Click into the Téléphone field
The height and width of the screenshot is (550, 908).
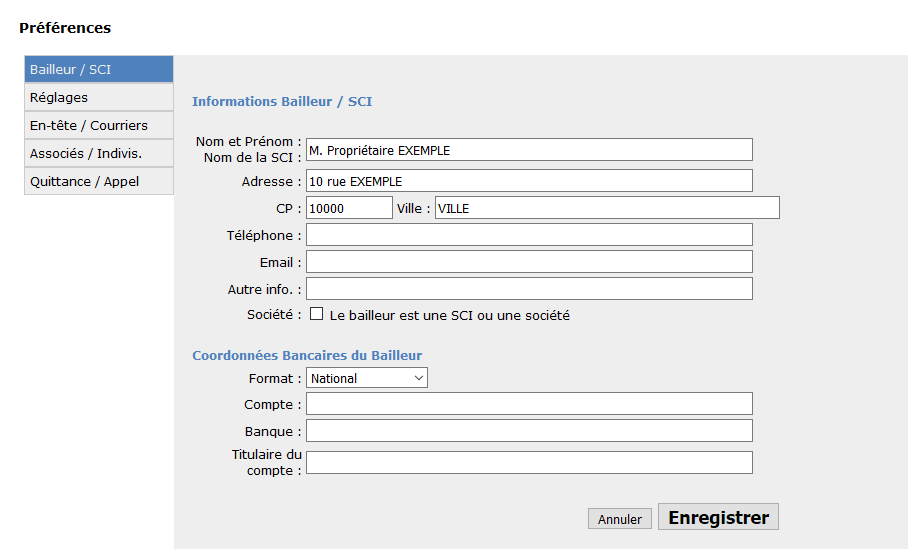point(528,235)
